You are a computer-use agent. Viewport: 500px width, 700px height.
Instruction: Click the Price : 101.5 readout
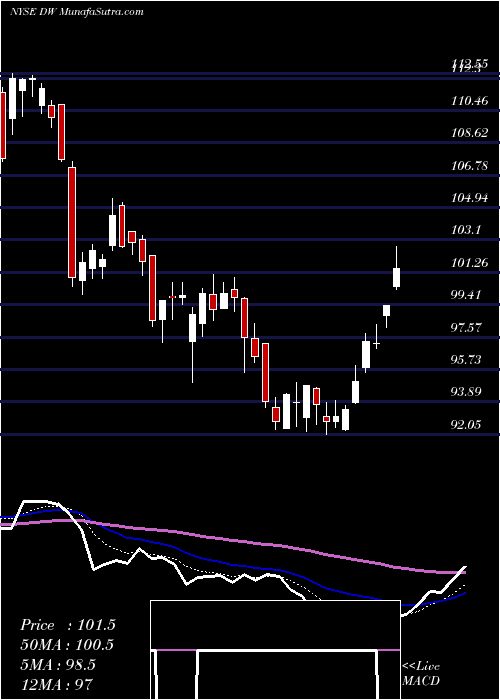[68, 625]
